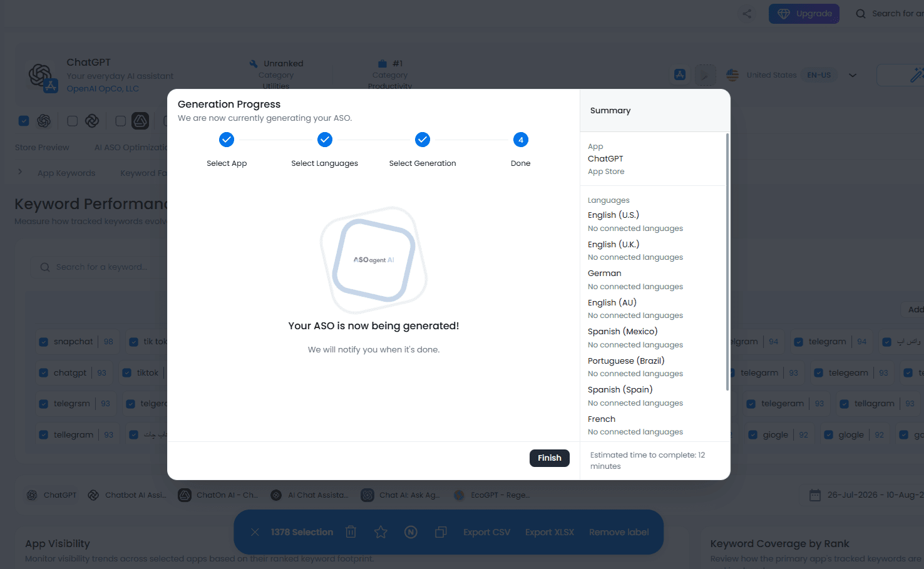Click the Chatbot AI swirl app icon
The width and height of the screenshot is (924, 569).
pos(92,121)
